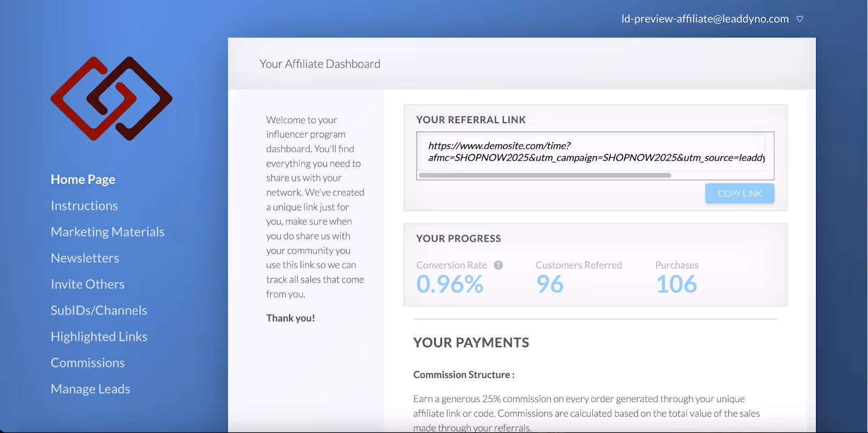The image size is (868, 433).
Task: Open the Conversion Rate help question mark
Action: pos(498,265)
